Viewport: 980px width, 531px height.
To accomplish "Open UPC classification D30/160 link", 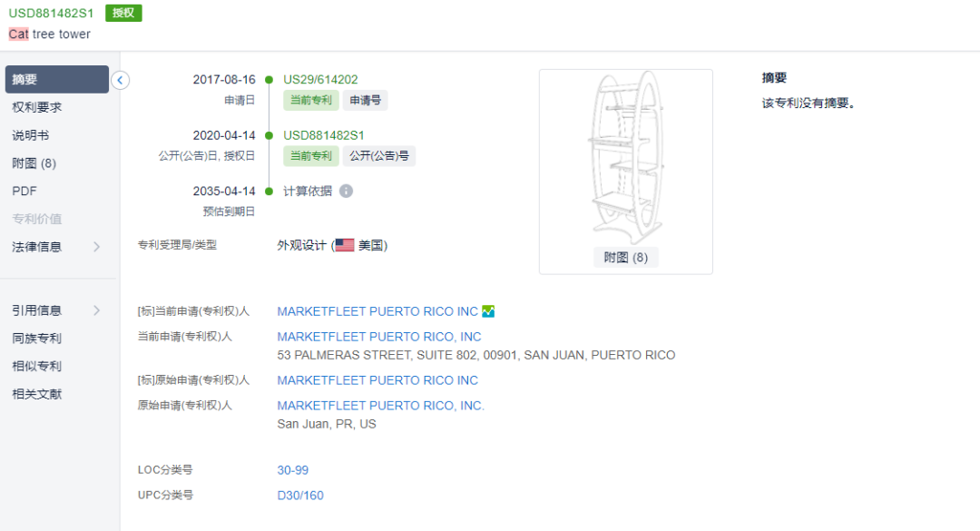I will point(300,496).
